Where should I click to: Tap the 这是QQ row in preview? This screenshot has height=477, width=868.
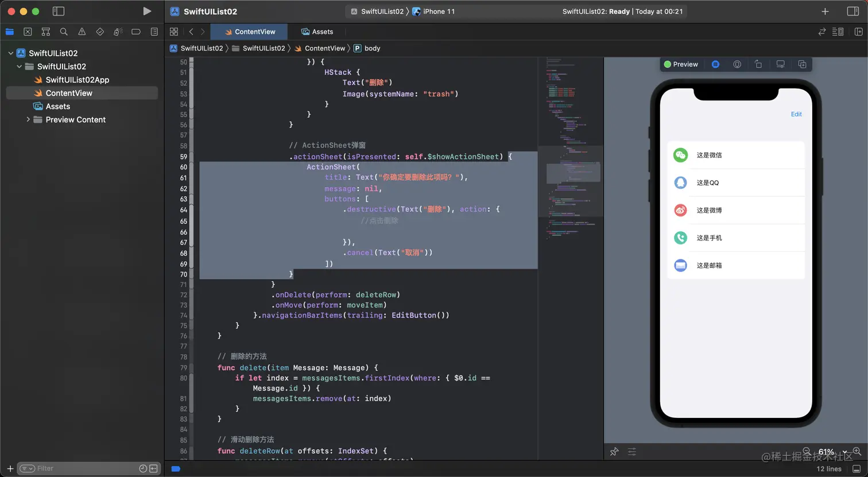click(x=736, y=183)
